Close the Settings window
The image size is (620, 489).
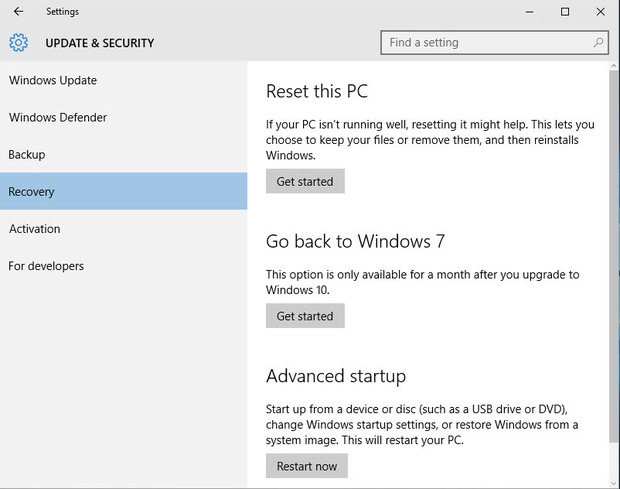coord(600,12)
